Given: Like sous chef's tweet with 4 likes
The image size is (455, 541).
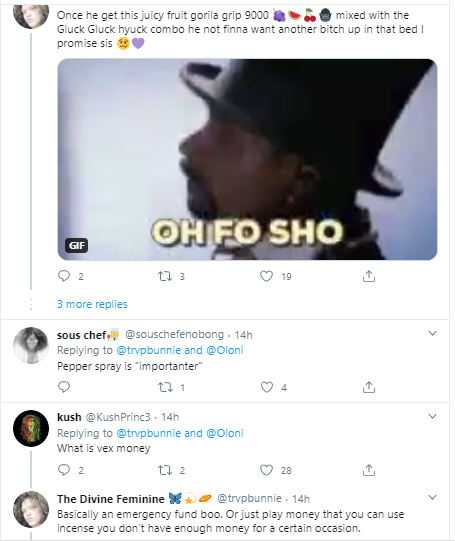Looking at the screenshot, I should pos(266,387).
